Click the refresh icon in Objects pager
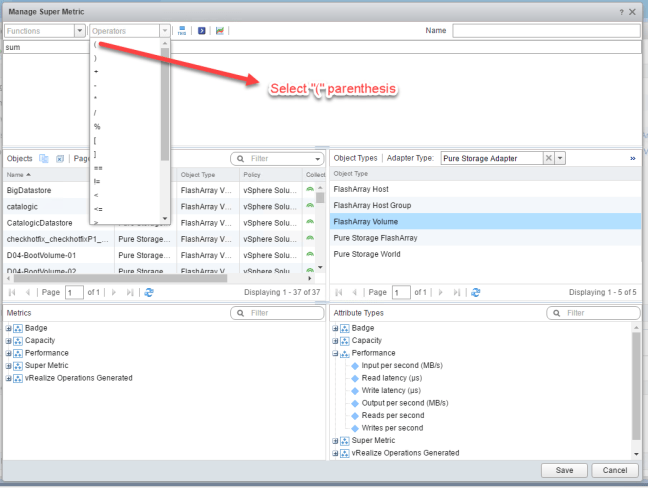This screenshot has height=488, width=648. click(149, 292)
